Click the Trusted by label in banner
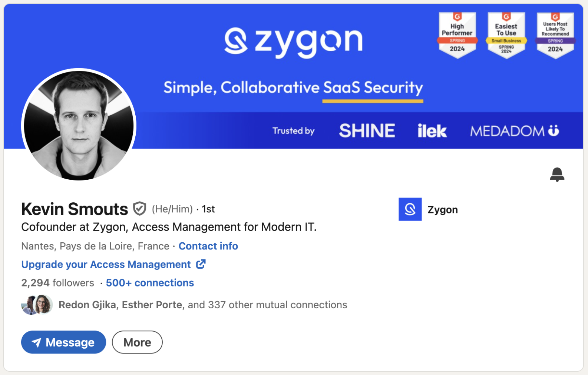Image resolution: width=588 pixels, height=375 pixels. 293,131
